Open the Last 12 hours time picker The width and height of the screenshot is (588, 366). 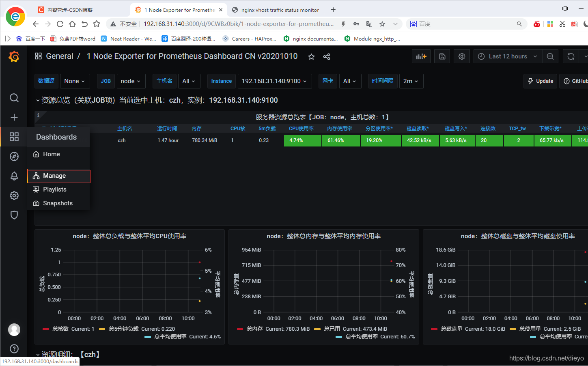[x=509, y=56]
